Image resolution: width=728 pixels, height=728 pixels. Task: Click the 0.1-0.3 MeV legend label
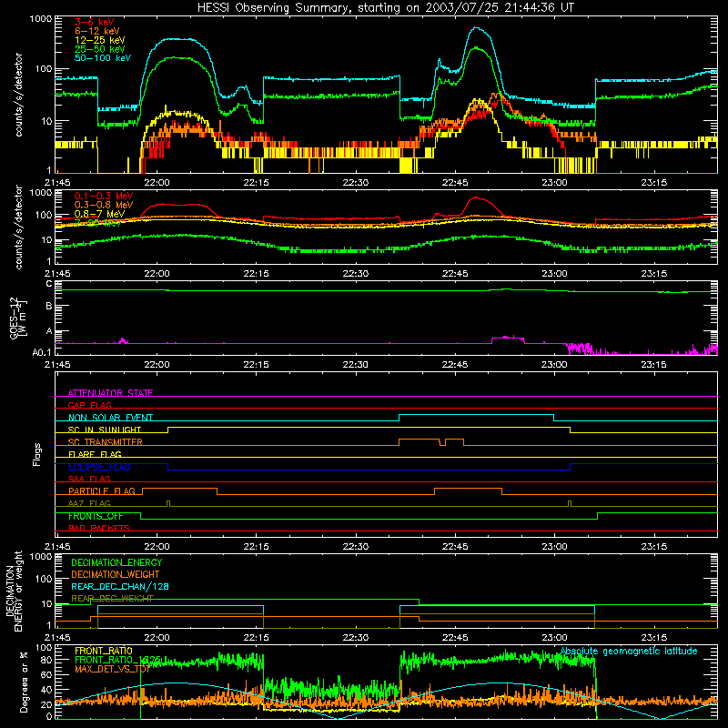tap(104, 196)
